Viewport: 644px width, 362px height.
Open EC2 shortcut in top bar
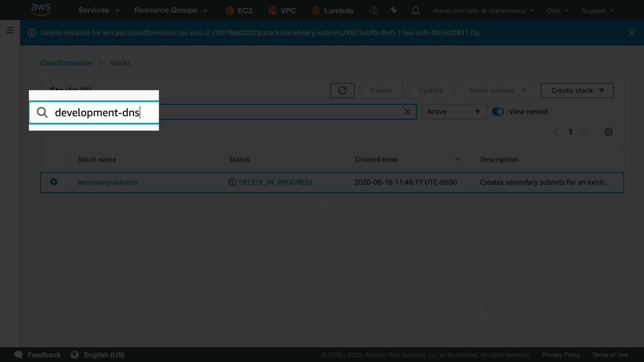239,11
